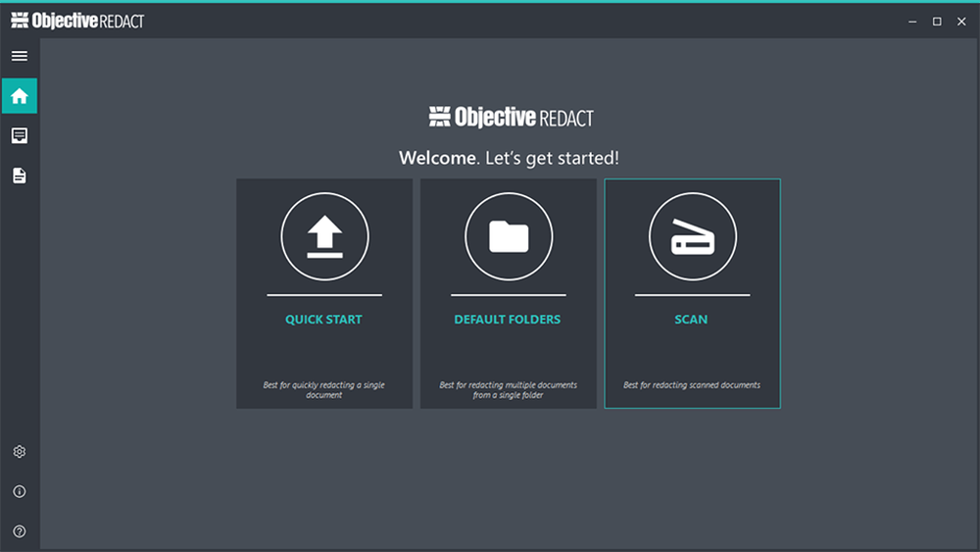Click 'Best for redacting multiple documents' description
Image resolution: width=980 pixels, height=552 pixels.
click(x=508, y=390)
